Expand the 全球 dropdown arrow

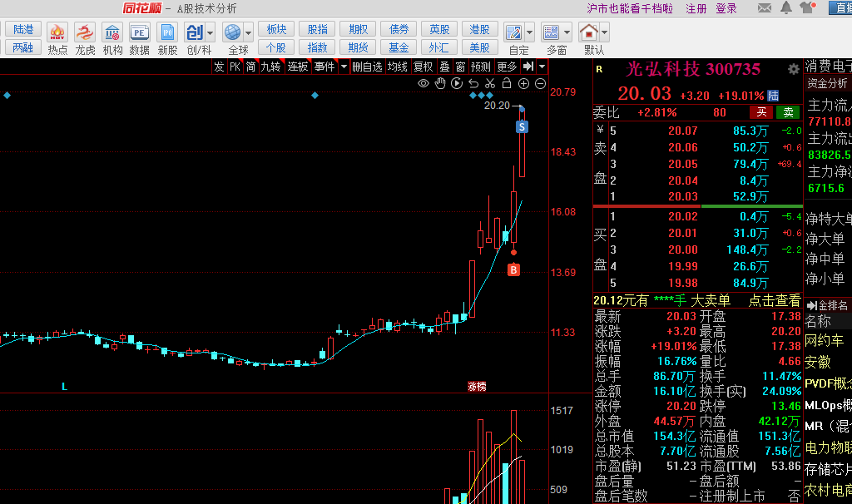point(248,32)
